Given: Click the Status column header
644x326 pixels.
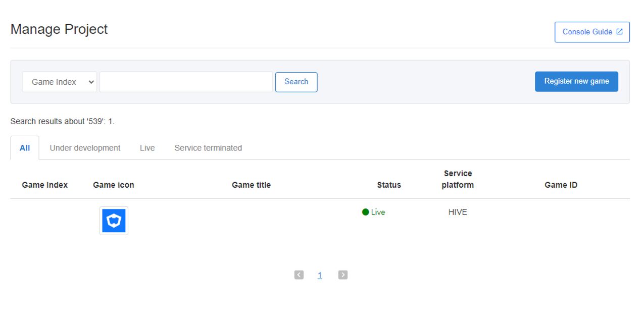Looking at the screenshot, I should pyautogui.click(x=389, y=185).
